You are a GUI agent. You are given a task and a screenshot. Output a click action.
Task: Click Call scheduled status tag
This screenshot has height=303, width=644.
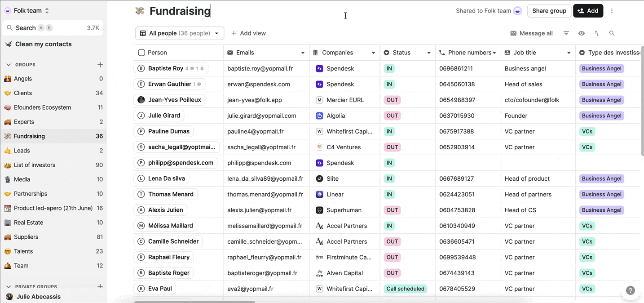405,289
